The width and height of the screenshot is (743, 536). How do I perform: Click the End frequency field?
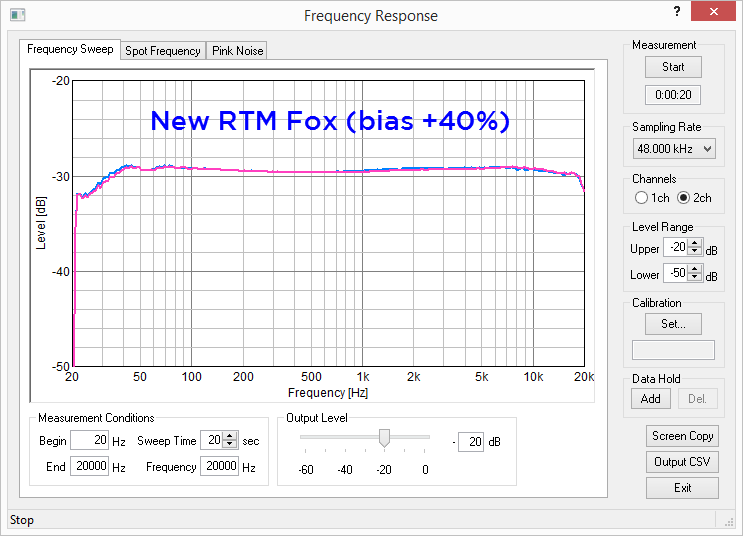(x=90, y=466)
